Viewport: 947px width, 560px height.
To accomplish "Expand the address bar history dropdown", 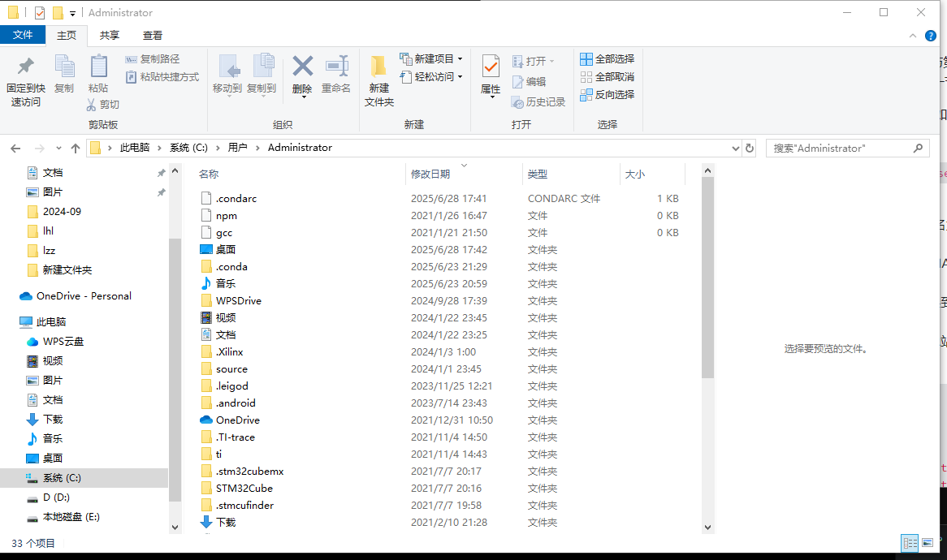I will pos(736,148).
